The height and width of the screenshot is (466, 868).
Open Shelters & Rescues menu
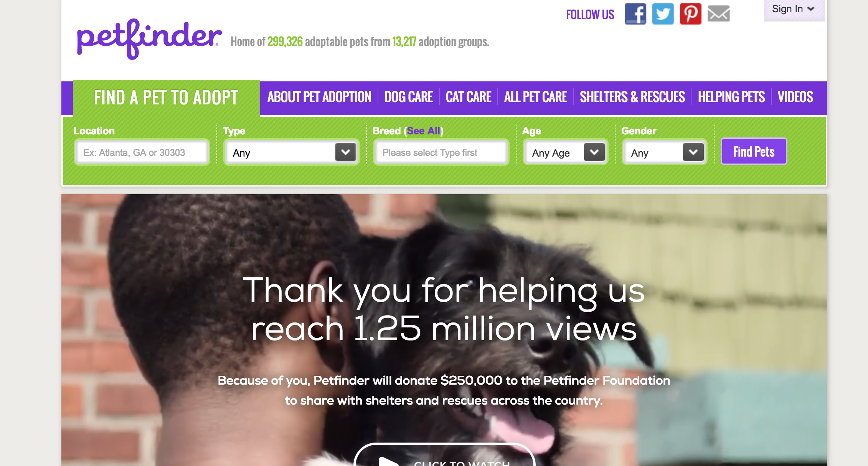pyautogui.click(x=632, y=97)
